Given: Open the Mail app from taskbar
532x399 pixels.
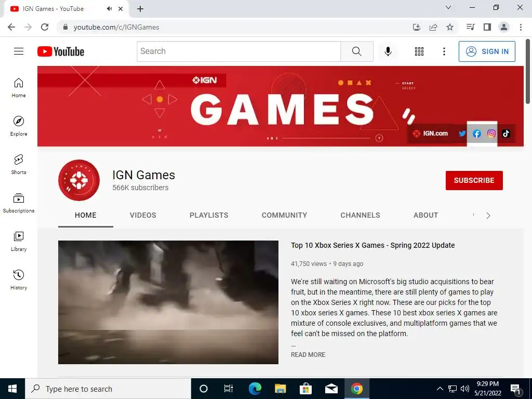Looking at the screenshot, I should click(331, 389).
